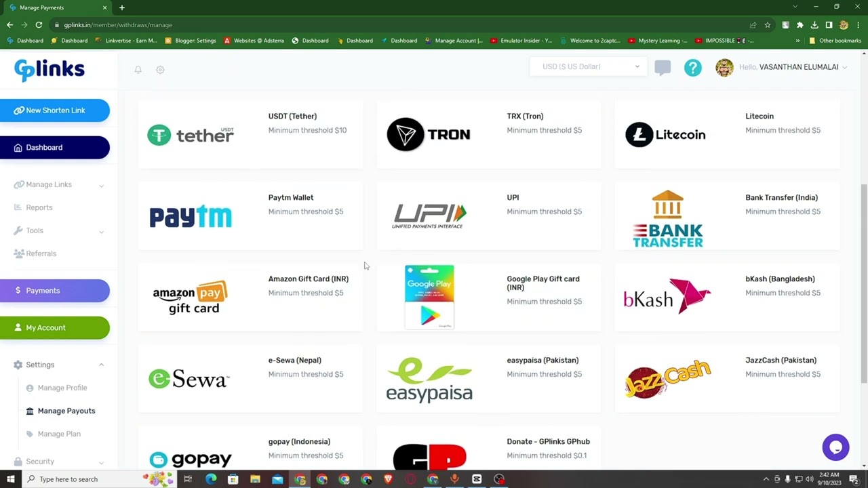Expand the Tools sidebar menu

pyautogui.click(x=58, y=230)
